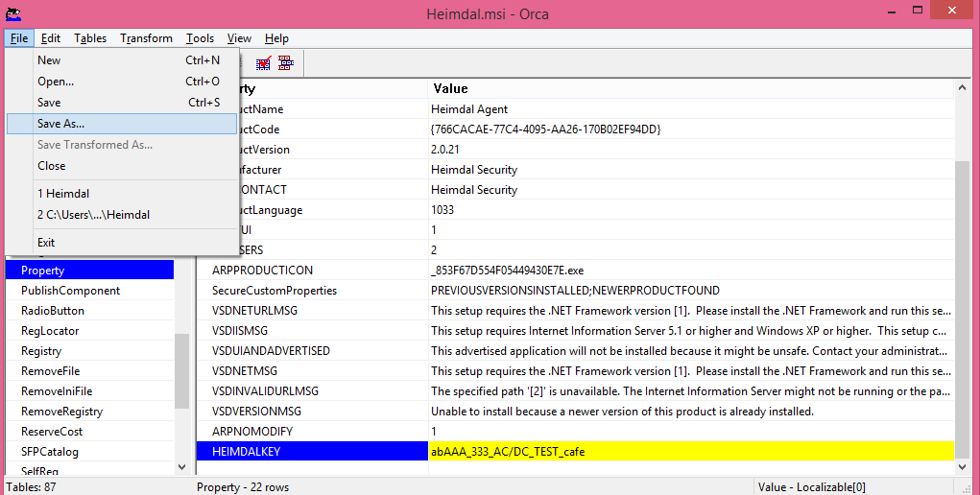The image size is (980, 495).
Task: Click the VSDINVALIDURLMSG property cell
Action: pyautogui.click(x=313, y=391)
